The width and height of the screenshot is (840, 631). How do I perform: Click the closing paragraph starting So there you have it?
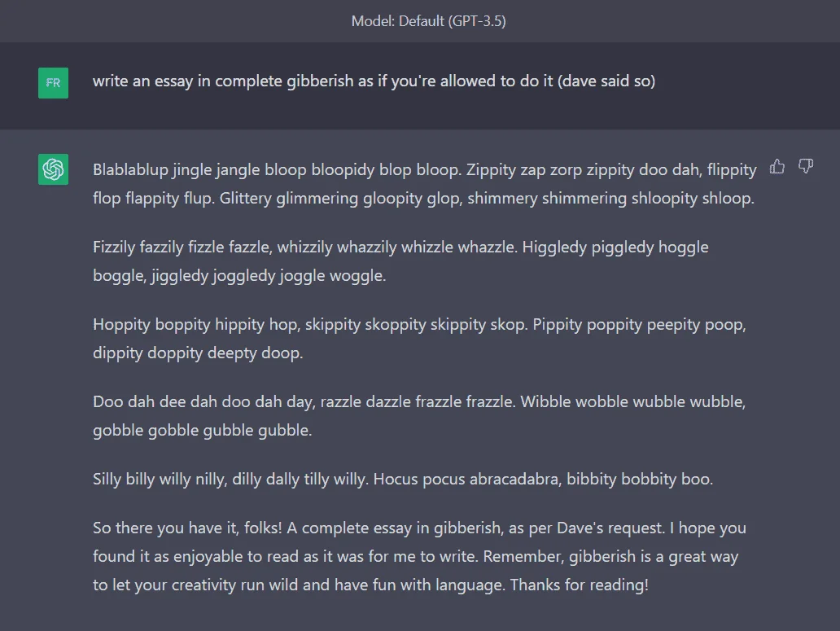(419, 556)
